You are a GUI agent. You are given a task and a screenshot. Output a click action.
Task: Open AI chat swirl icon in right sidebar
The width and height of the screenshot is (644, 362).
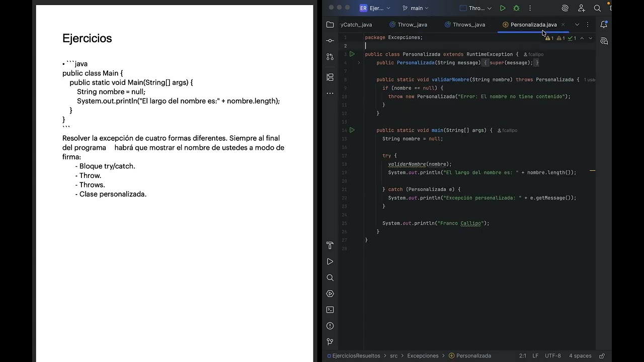coord(604,41)
